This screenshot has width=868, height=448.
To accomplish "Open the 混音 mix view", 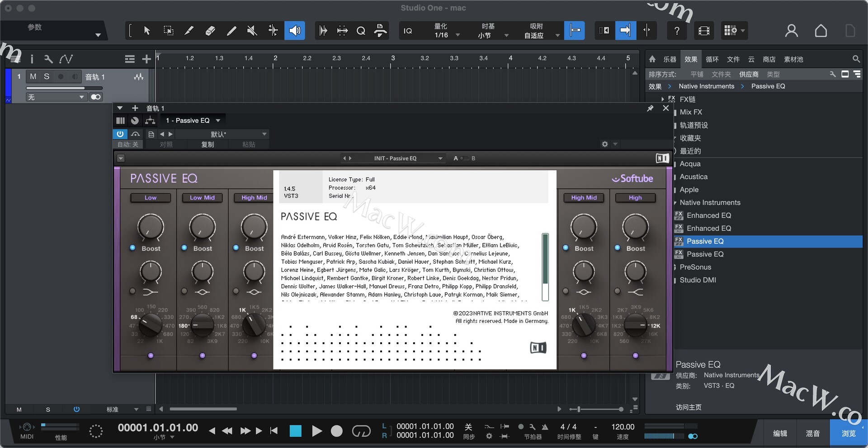I will [813, 433].
